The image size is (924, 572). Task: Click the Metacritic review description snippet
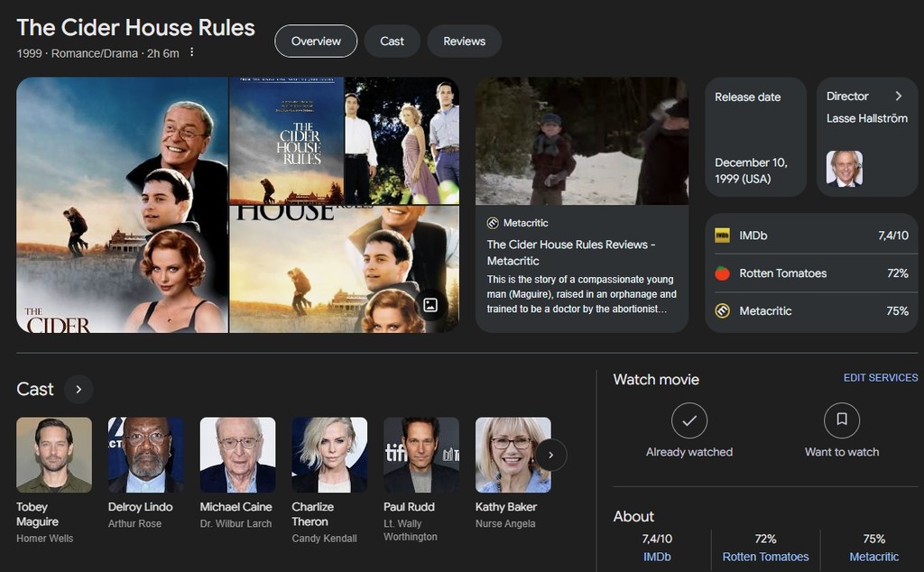pyautogui.click(x=582, y=294)
